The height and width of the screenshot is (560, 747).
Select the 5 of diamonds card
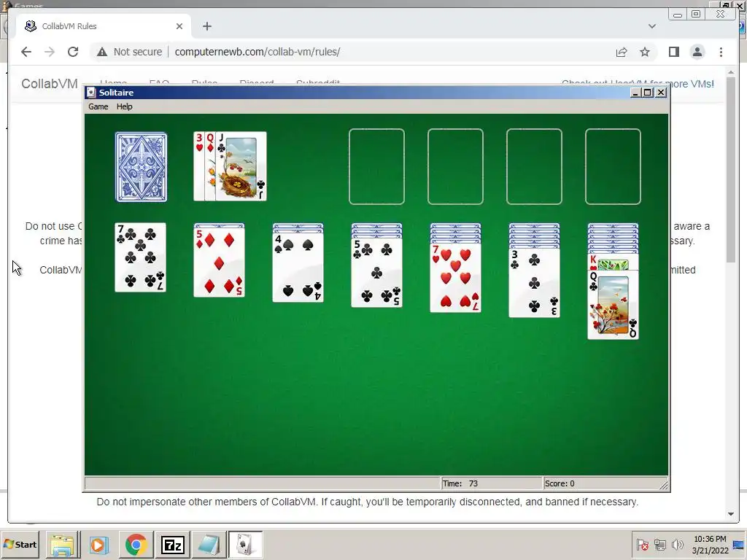pyautogui.click(x=219, y=262)
